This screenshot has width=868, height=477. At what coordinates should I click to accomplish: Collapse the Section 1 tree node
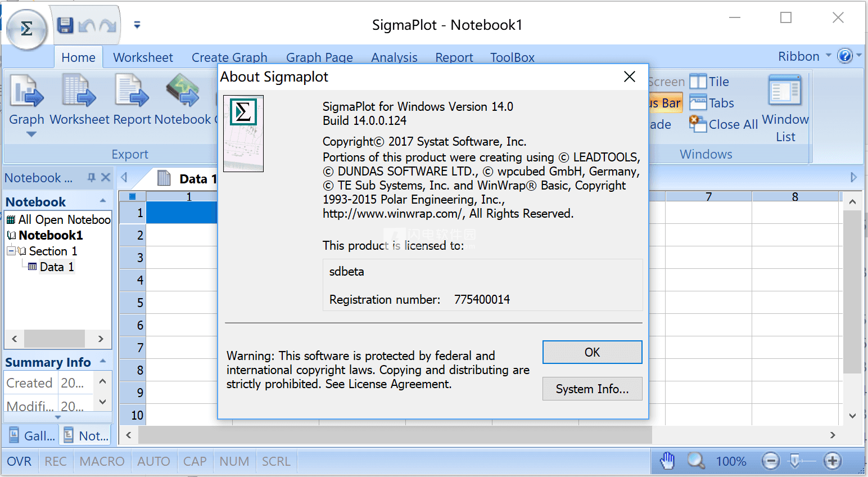tap(11, 251)
